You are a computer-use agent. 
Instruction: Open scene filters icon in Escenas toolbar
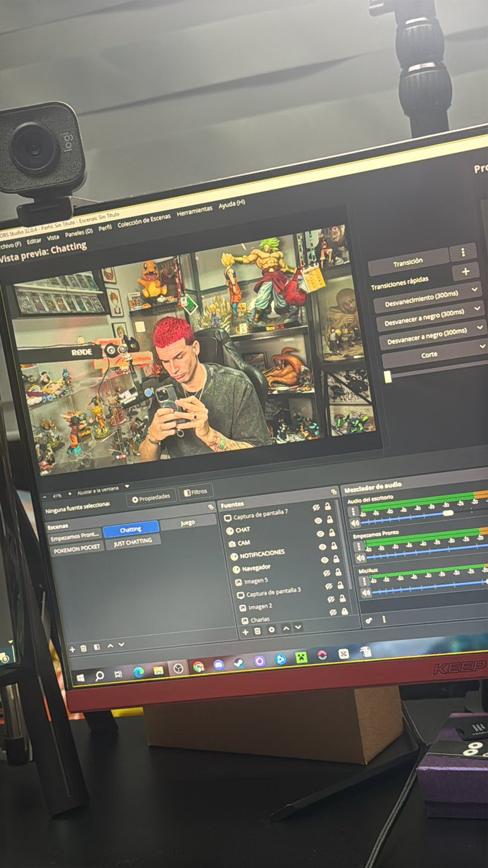(x=96, y=647)
